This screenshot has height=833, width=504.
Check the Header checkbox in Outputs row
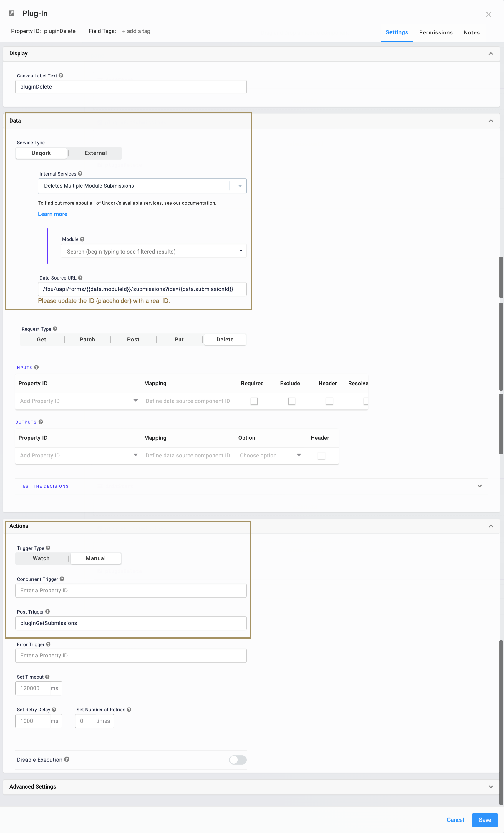[x=321, y=455]
